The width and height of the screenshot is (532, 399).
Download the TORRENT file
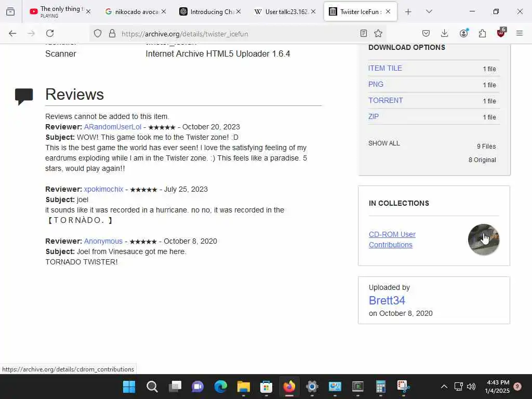pyautogui.click(x=385, y=100)
